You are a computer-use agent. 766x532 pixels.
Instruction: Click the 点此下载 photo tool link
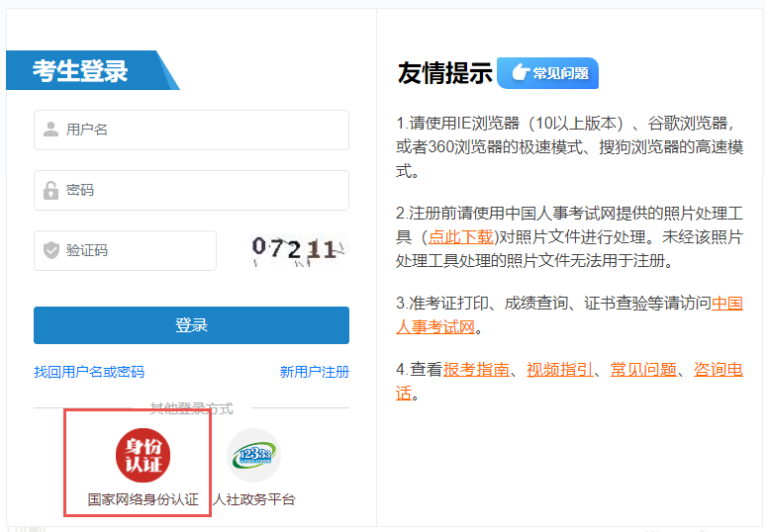(x=458, y=237)
